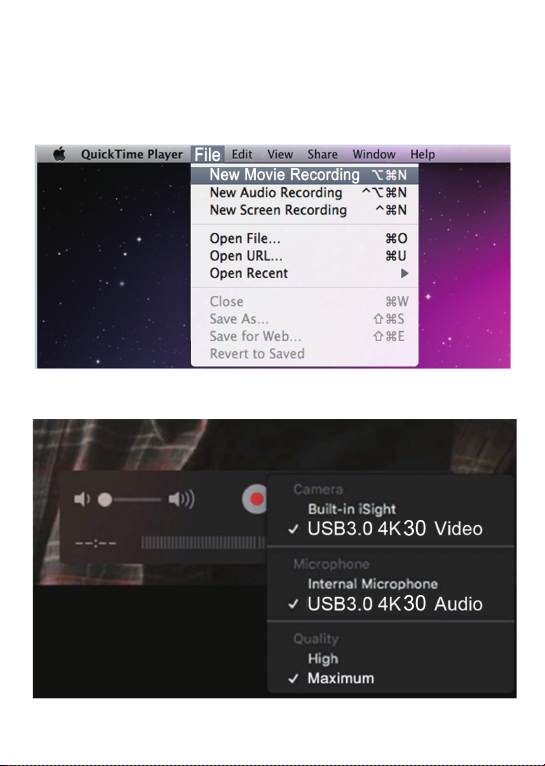Click the low volume speaker icon
Image resolution: width=545 pixels, height=766 pixels.
82,499
